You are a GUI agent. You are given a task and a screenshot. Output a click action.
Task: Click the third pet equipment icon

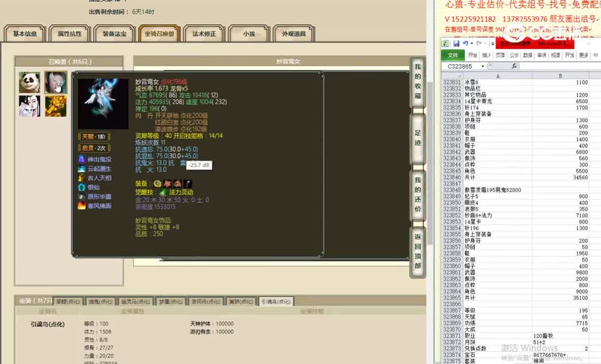(x=178, y=184)
